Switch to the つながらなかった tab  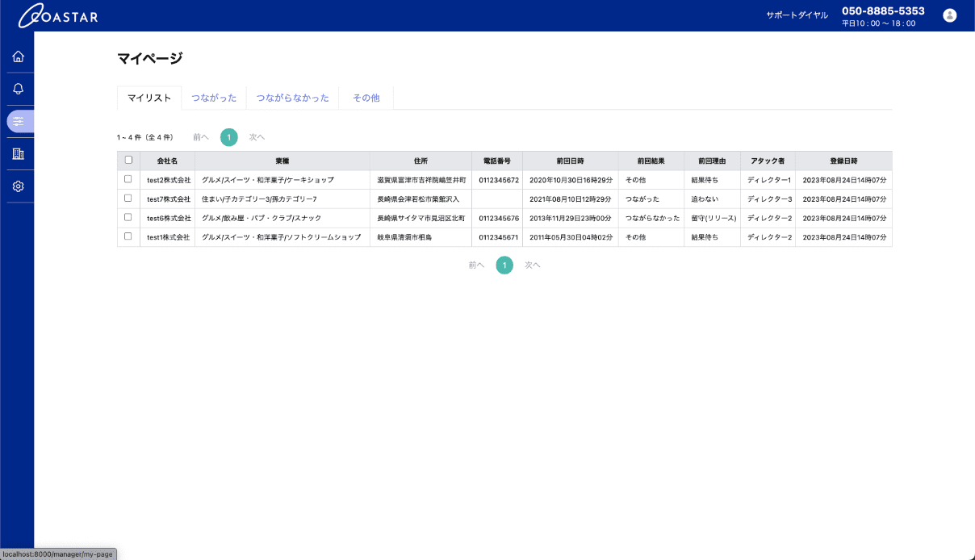point(292,98)
